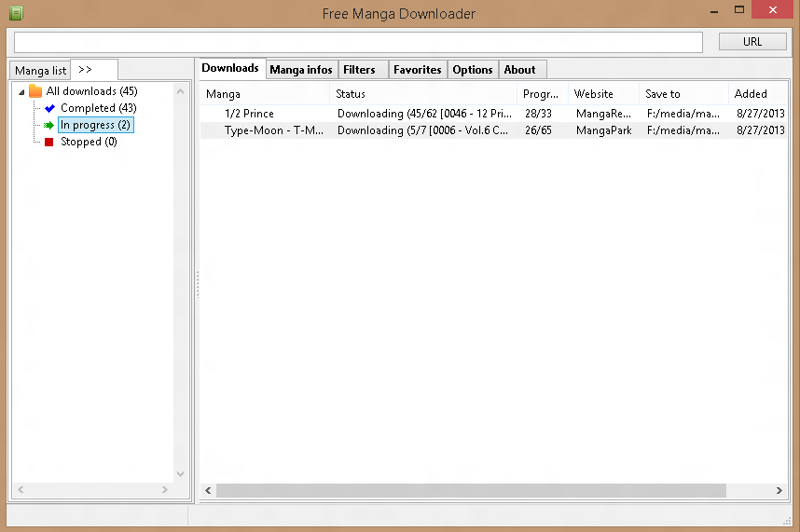Image resolution: width=800 pixels, height=532 pixels.
Task: Click the right arrow of downloads scrollbar
Action: pyautogui.click(x=779, y=490)
